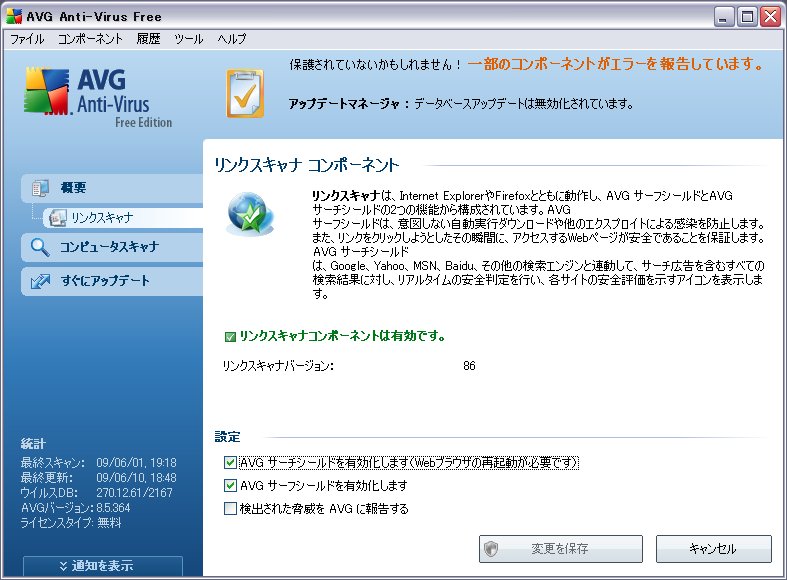Click the 概要 overview icon

coord(40,188)
